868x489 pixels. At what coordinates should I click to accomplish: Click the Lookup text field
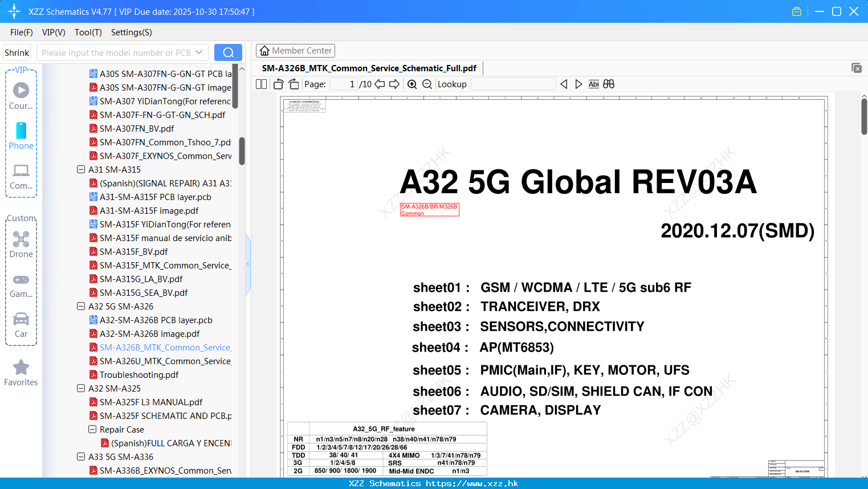513,84
